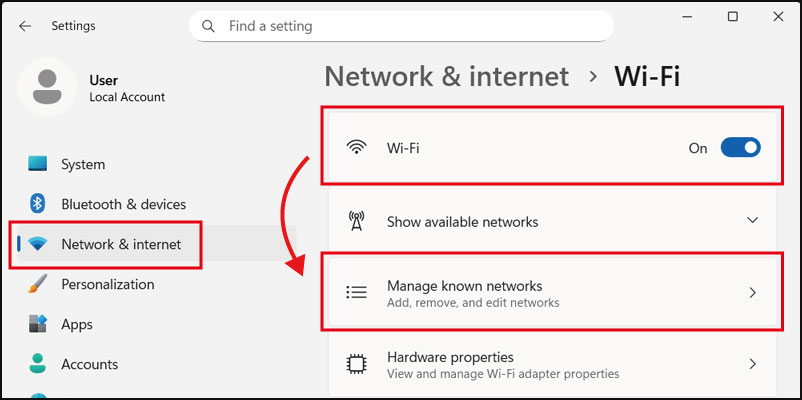Click the System monitor icon
Viewport: 802px width, 400px height.
(x=38, y=164)
